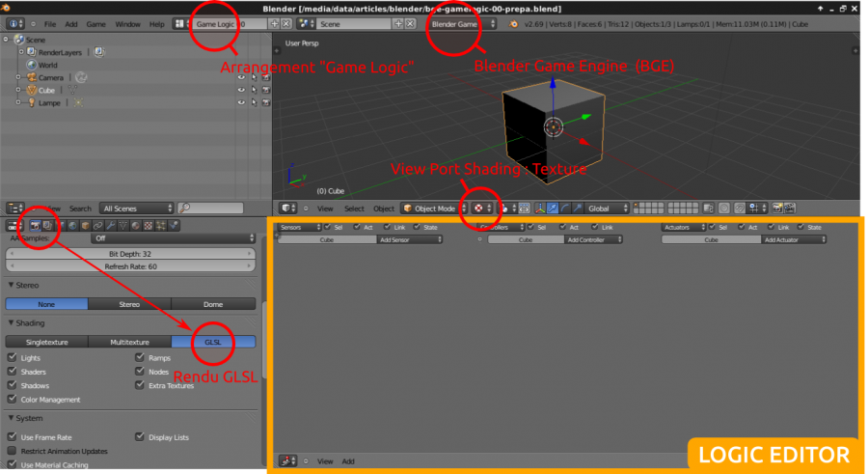
Task: Open the Render Layers properties tab
Action: point(47,226)
